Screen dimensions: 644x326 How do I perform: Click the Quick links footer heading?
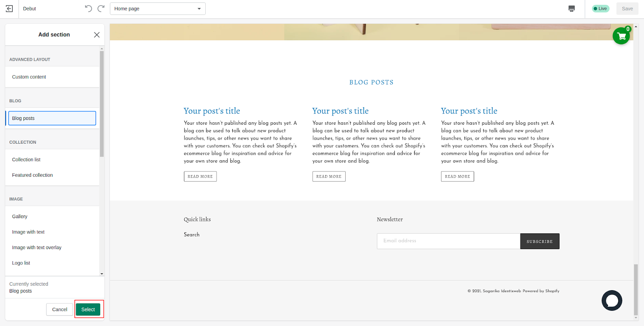click(x=197, y=219)
